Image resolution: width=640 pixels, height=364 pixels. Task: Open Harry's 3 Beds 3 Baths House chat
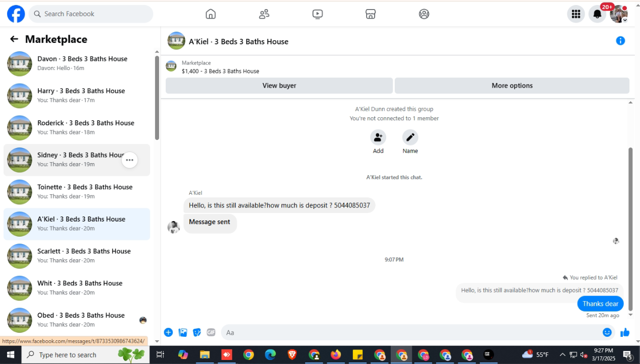tap(77, 96)
